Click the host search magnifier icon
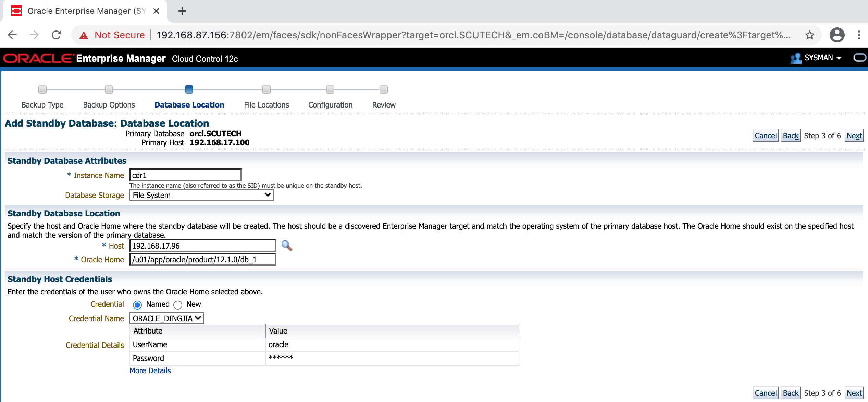Image resolution: width=868 pixels, height=402 pixels. (x=287, y=246)
